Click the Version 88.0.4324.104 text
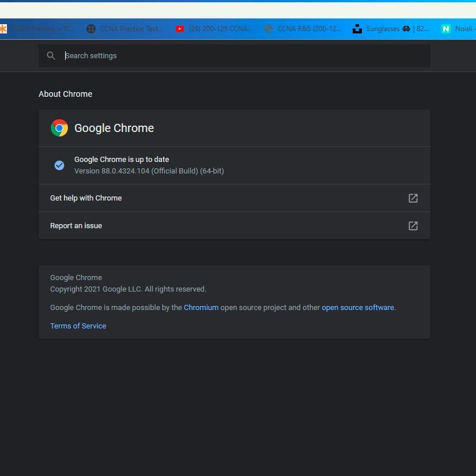This screenshot has width=476, height=476. click(149, 171)
